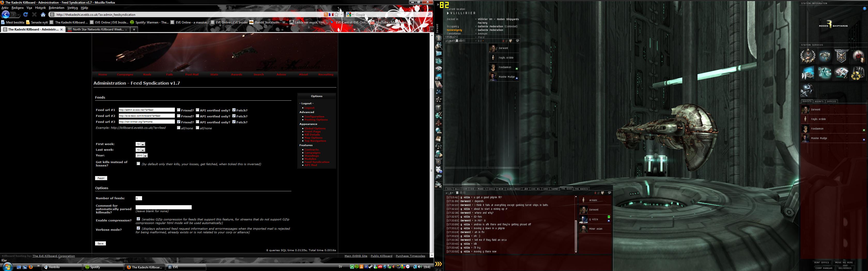
Task: Click the blue station information icon
Action: point(864,9)
